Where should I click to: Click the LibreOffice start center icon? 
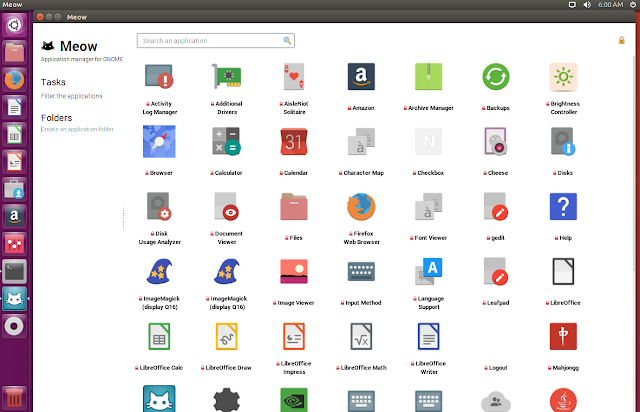tap(563, 271)
